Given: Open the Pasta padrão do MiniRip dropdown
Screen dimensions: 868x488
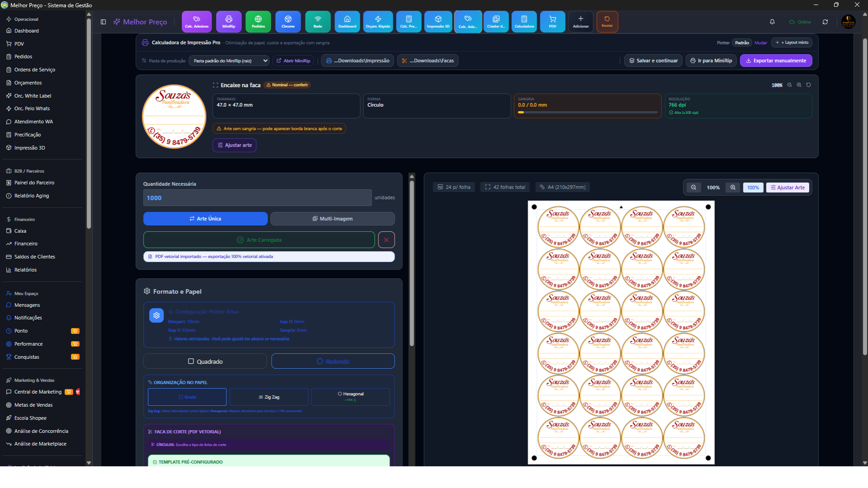Looking at the screenshot, I should [229, 61].
